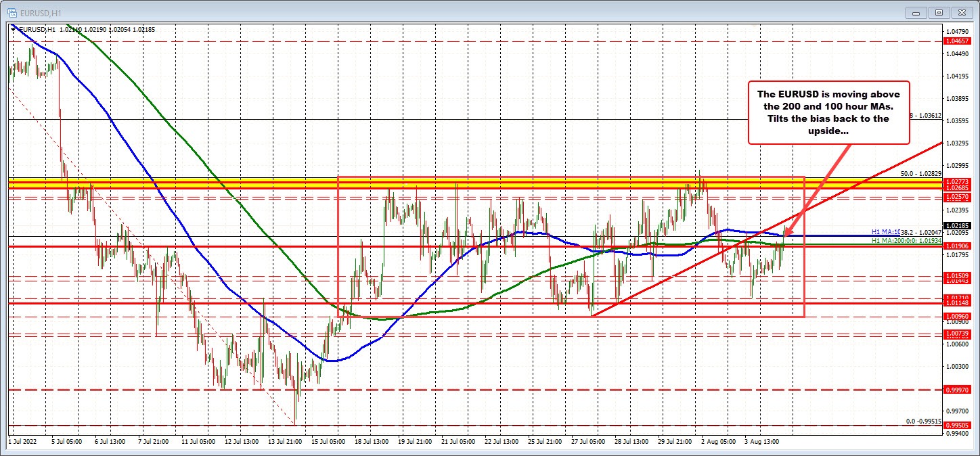
Task: Select the EURUSD bias annotation text box
Action: [828, 113]
